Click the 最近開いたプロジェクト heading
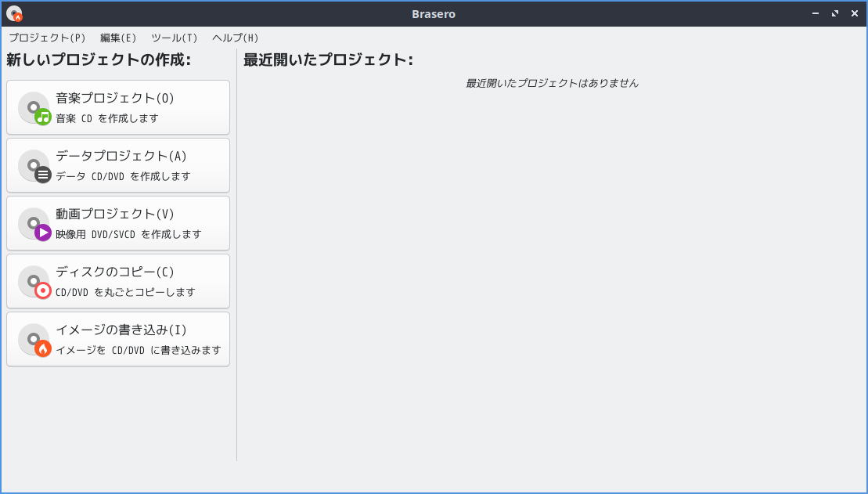This screenshot has width=868, height=494. pos(328,59)
